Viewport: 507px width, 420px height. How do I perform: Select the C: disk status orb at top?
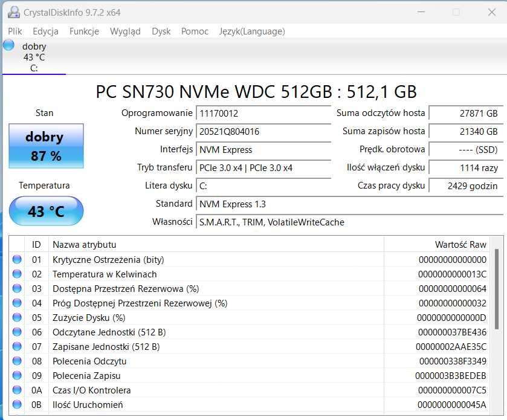tap(8, 45)
